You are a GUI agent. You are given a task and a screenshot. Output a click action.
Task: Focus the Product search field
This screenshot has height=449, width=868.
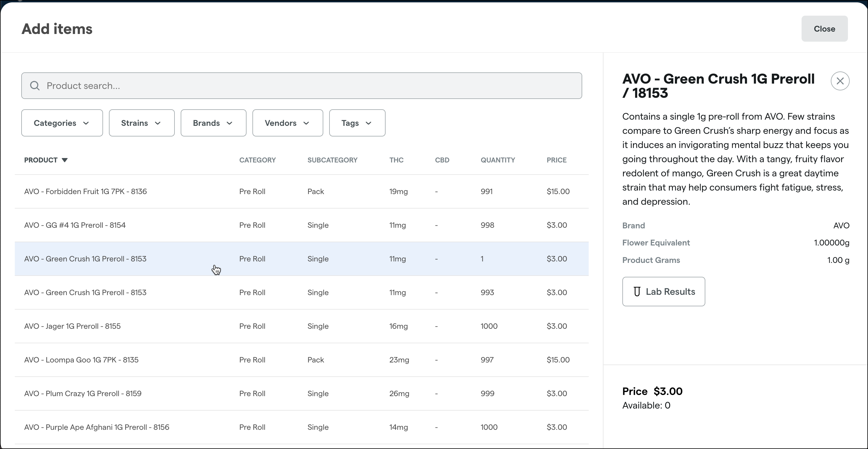[301, 86]
